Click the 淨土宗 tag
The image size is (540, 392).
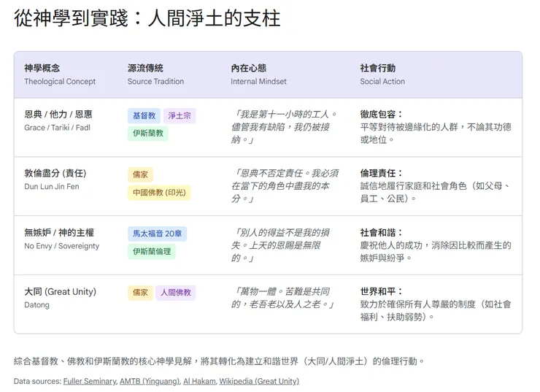pos(180,116)
